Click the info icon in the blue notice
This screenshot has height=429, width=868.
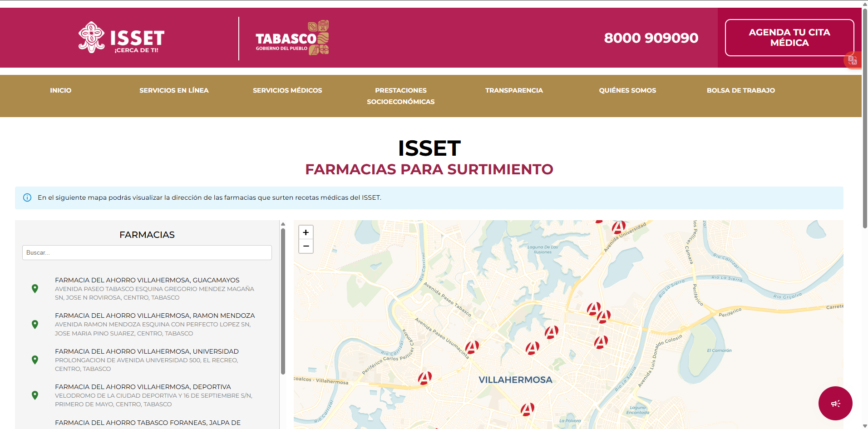(x=27, y=197)
